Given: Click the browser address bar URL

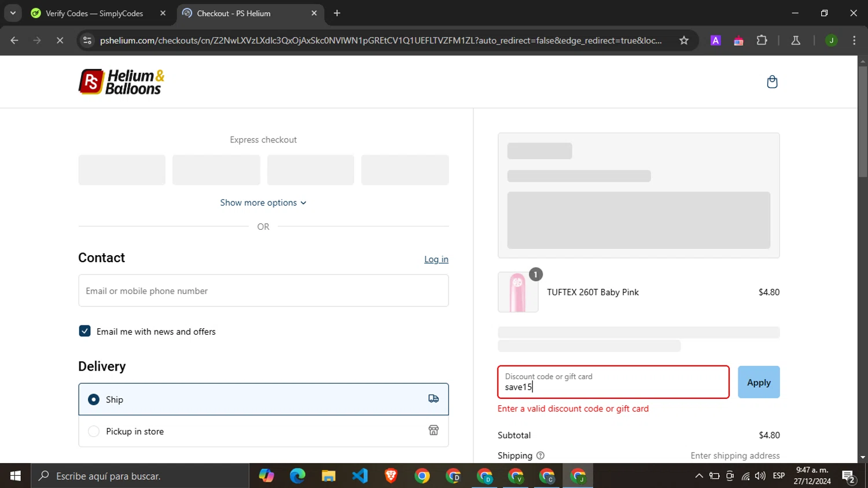Looking at the screenshot, I should [x=381, y=41].
